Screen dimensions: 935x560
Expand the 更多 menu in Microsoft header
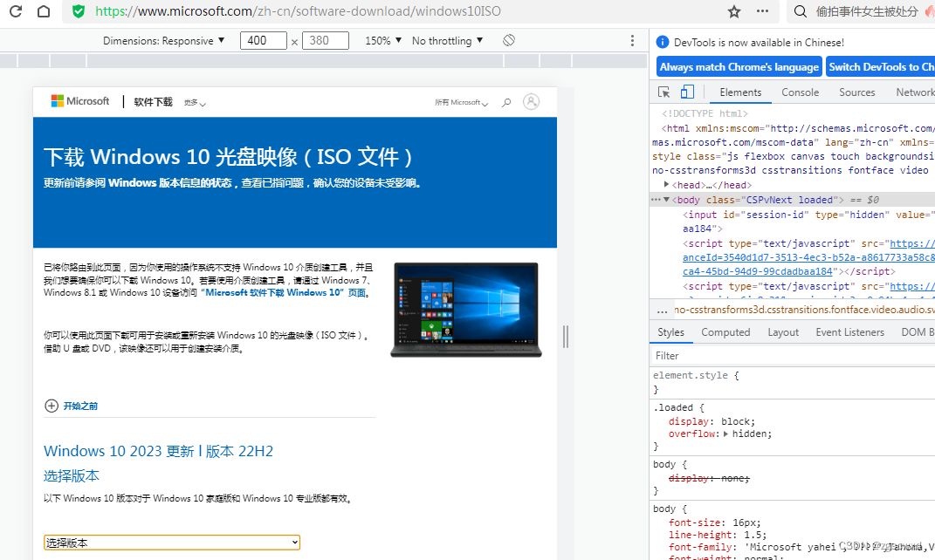(x=195, y=102)
